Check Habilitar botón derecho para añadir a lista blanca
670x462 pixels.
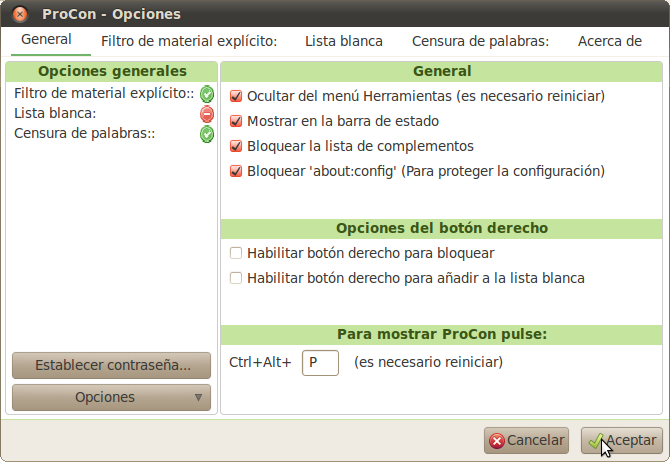(236, 278)
